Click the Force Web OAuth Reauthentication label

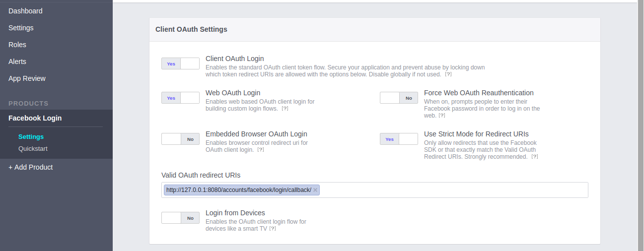(x=479, y=93)
